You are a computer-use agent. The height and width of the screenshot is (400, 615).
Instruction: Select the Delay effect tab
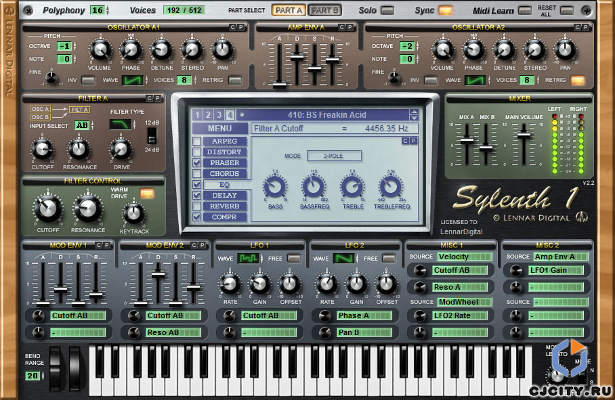tap(224, 195)
